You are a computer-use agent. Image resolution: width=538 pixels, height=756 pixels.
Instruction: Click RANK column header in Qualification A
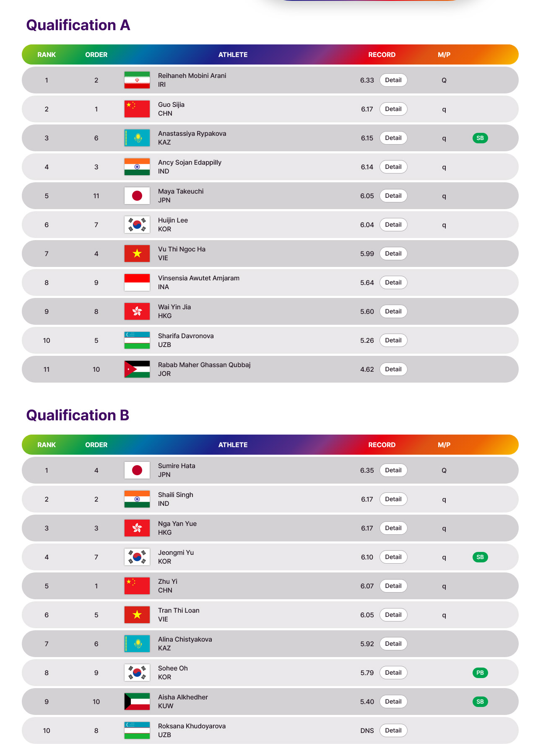pyautogui.click(x=47, y=54)
